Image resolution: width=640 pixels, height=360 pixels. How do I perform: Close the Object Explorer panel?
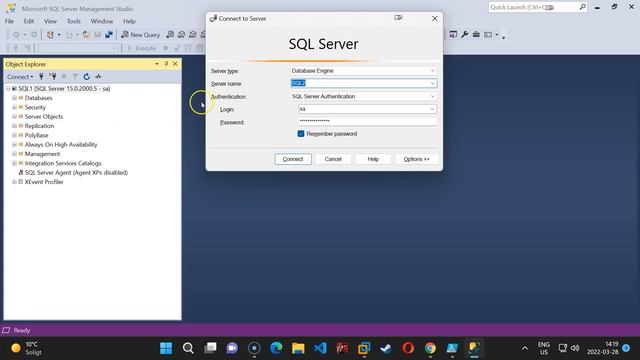175,64
